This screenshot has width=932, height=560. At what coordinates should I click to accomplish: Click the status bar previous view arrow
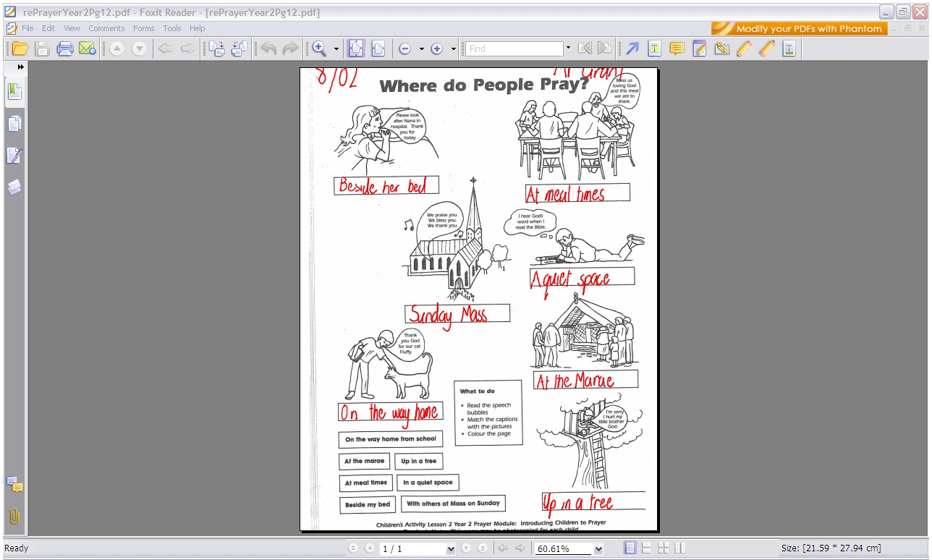503,548
